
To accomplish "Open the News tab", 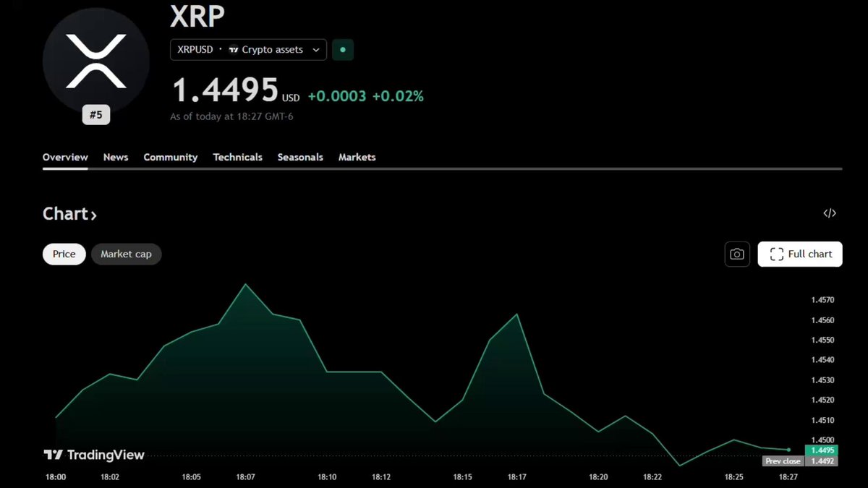I will coord(116,157).
